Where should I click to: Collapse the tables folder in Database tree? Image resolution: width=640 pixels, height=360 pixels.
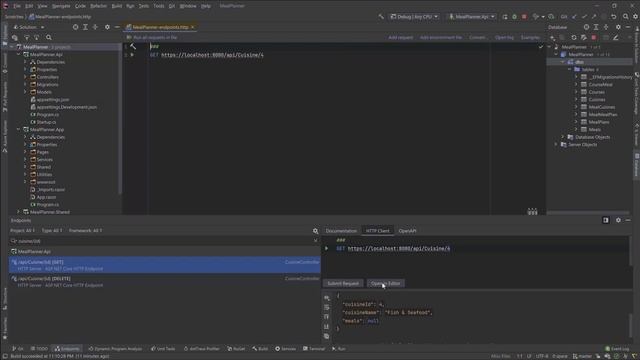click(x=569, y=69)
